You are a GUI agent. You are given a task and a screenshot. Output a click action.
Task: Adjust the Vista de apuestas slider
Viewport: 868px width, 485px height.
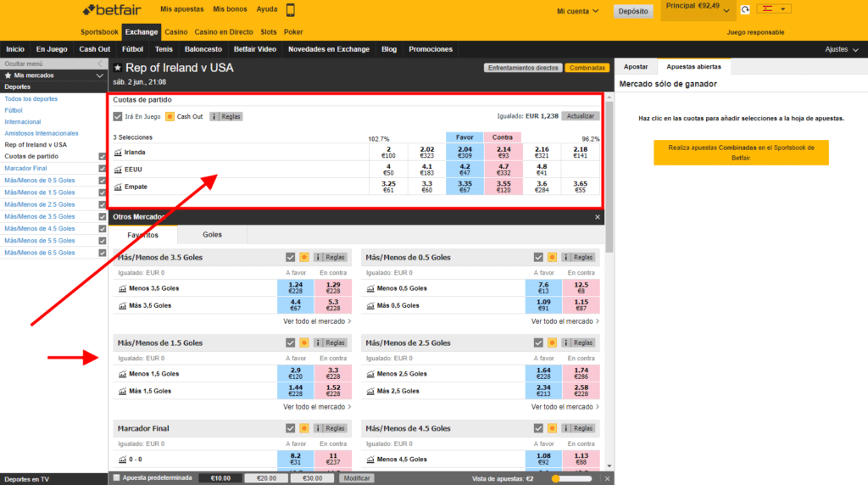[x=572, y=479]
